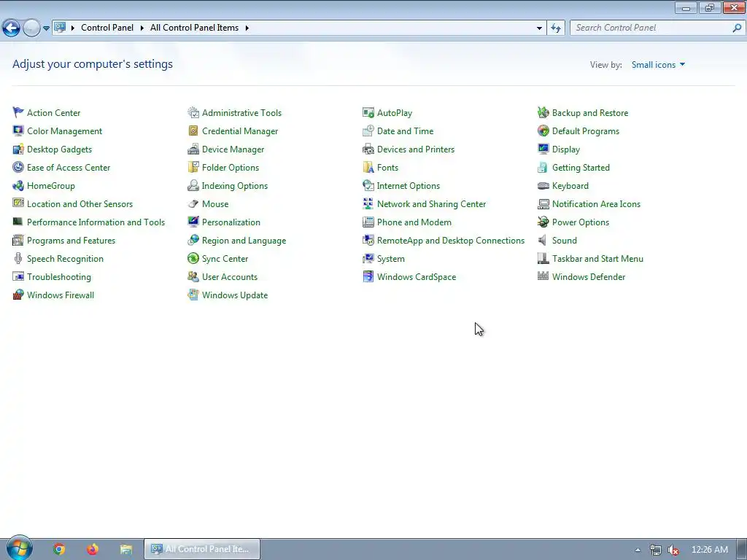Click the Backup and Restore icon
Image resolution: width=747 pixels, height=560 pixels.
coord(543,112)
